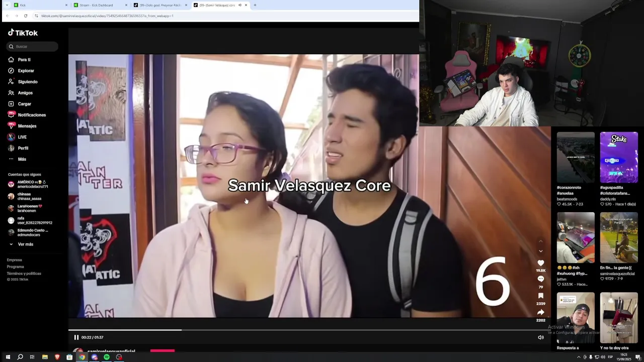Click the TikTok logo
The image size is (644, 362).
[x=23, y=33]
